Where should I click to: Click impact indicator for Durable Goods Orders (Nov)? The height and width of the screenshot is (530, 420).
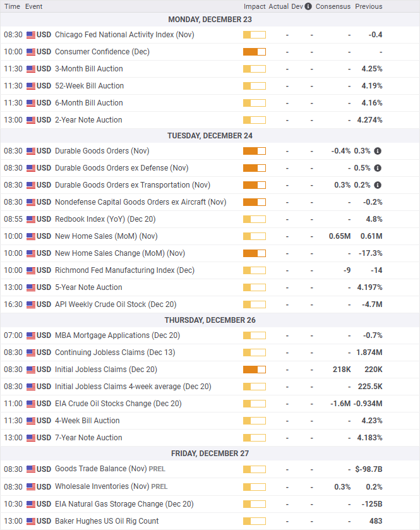coord(255,151)
